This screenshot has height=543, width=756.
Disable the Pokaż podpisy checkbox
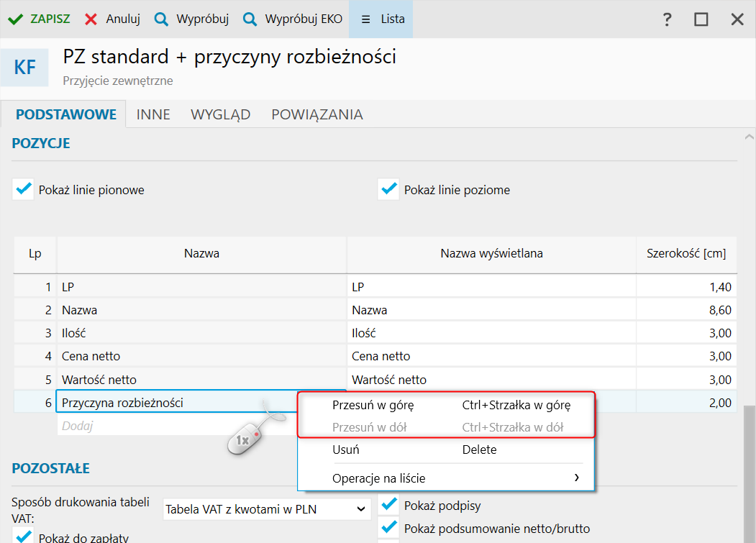pyautogui.click(x=388, y=505)
